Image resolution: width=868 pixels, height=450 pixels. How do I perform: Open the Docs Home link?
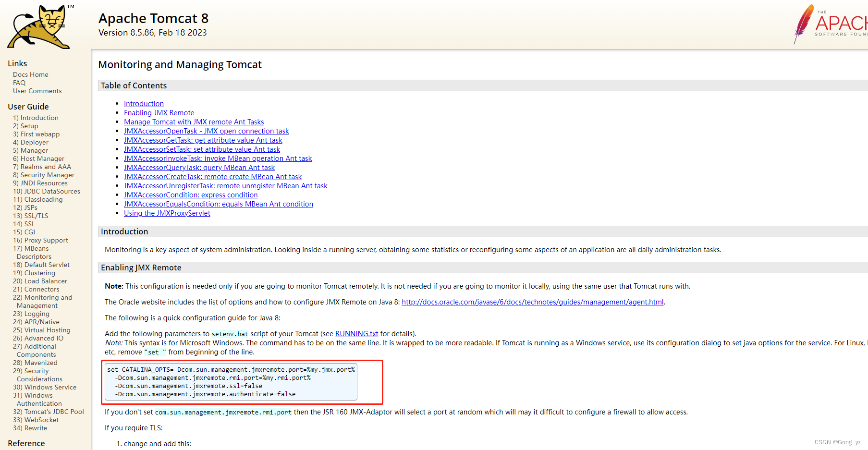tap(31, 74)
